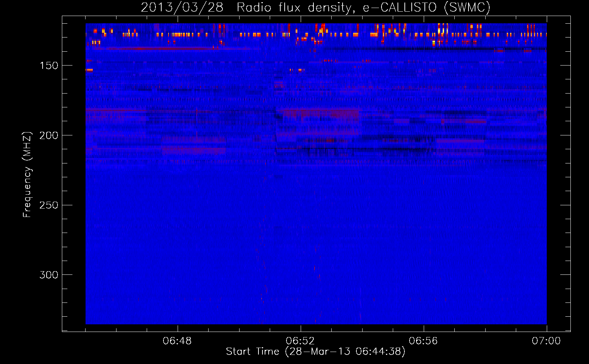Click the 300 frequency tick label
This screenshot has height=364, width=589.
pyautogui.click(x=49, y=275)
